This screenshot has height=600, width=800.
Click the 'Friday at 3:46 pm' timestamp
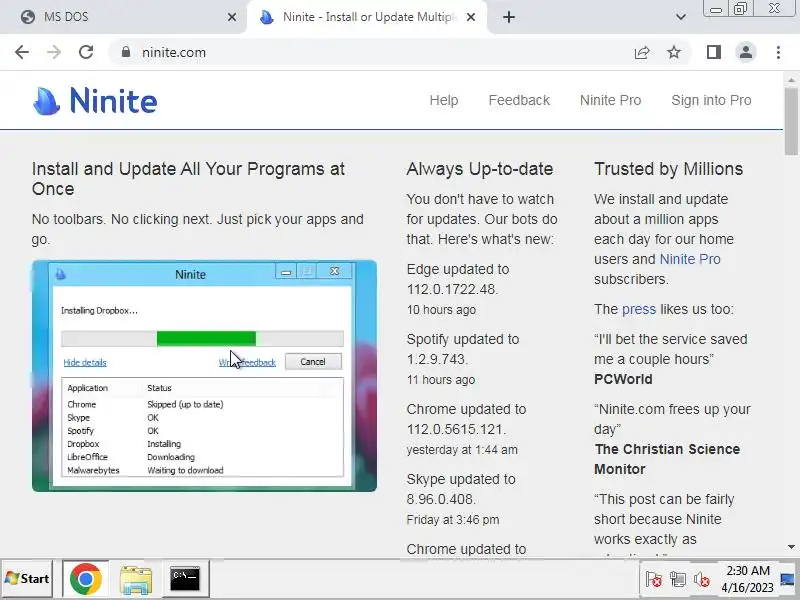click(453, 520)
